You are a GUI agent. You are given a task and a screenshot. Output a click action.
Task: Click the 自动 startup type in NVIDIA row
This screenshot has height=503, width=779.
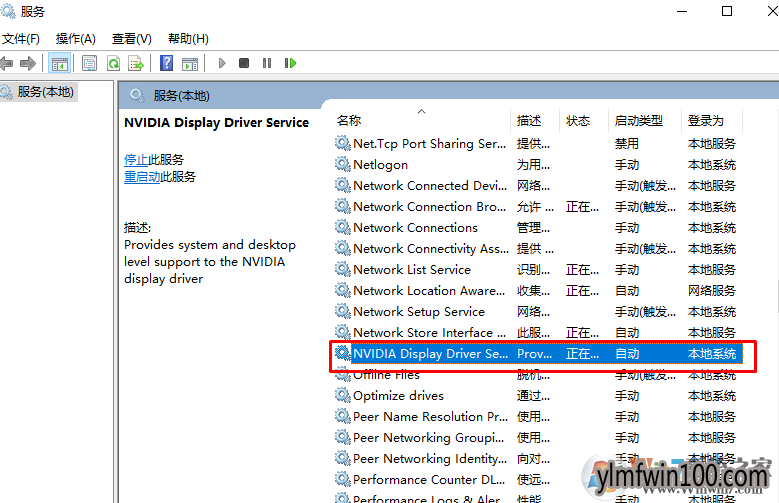[x=626, y=353]
